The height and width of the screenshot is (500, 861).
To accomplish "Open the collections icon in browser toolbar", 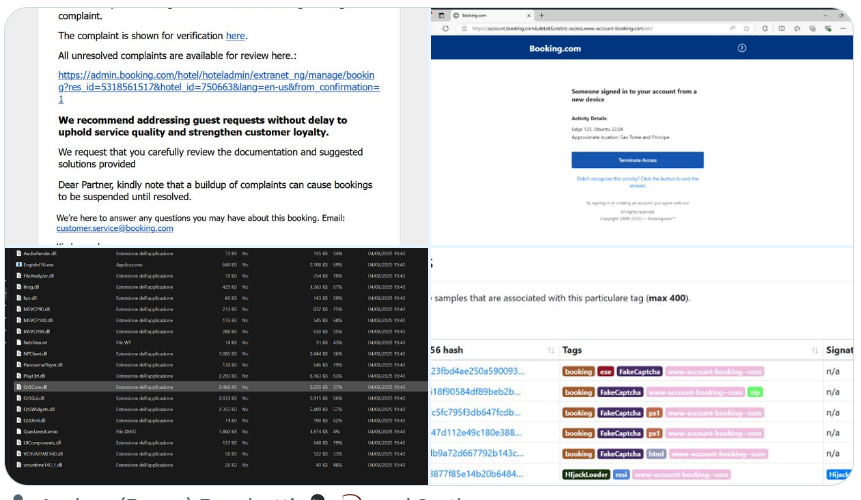I will pos(812,29).
